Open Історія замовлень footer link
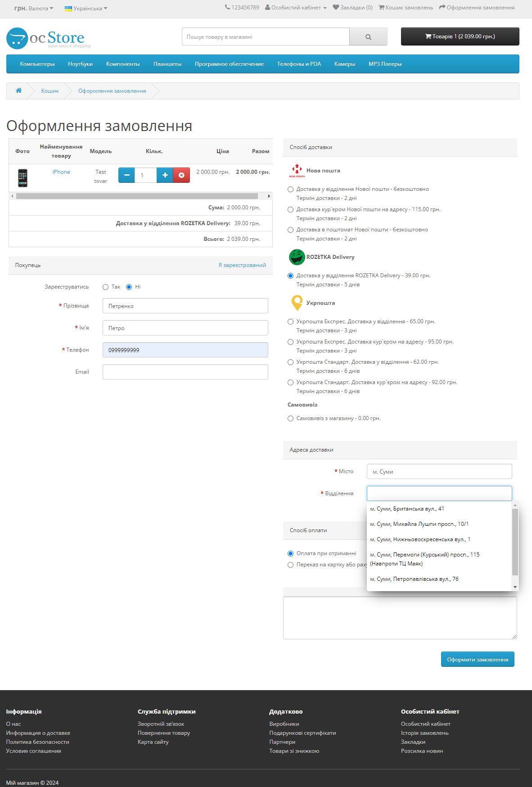 click(x=425, y=733)
